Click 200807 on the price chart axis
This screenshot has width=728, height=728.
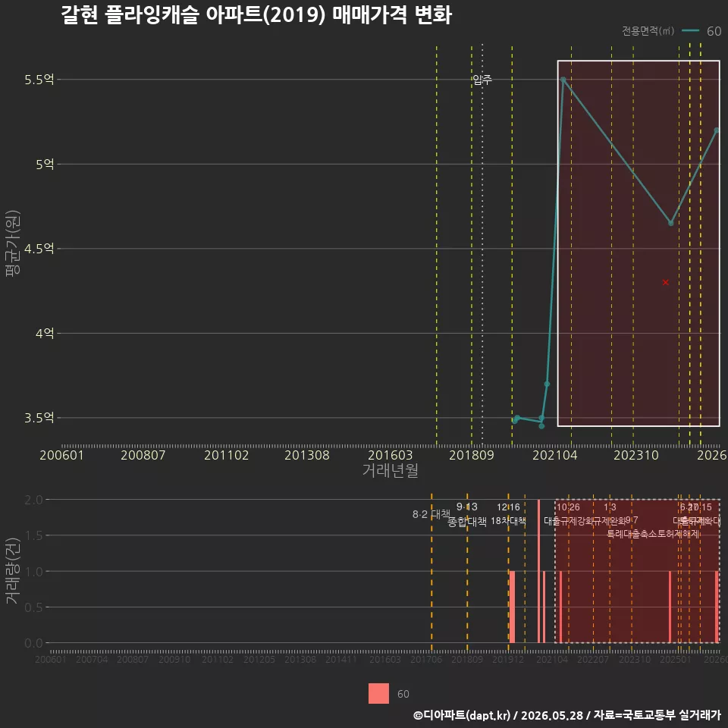pyautogui.click(x=143, y=455)
